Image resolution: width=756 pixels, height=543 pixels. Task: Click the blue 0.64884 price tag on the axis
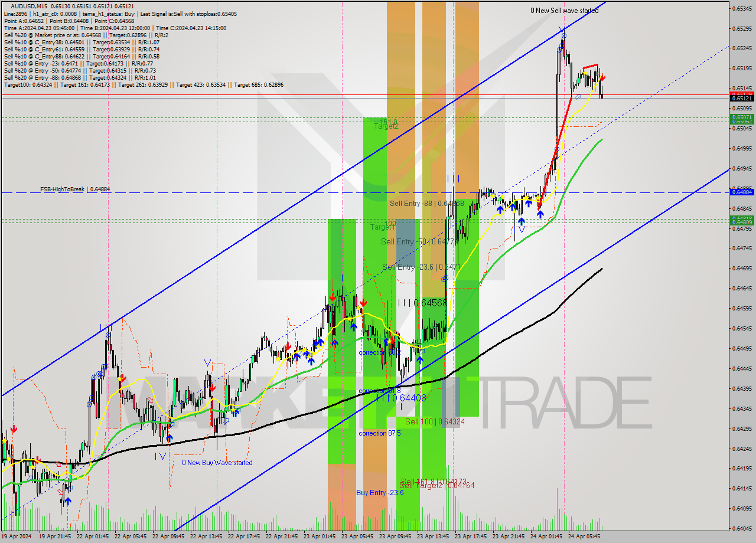[x=742, y=192]
